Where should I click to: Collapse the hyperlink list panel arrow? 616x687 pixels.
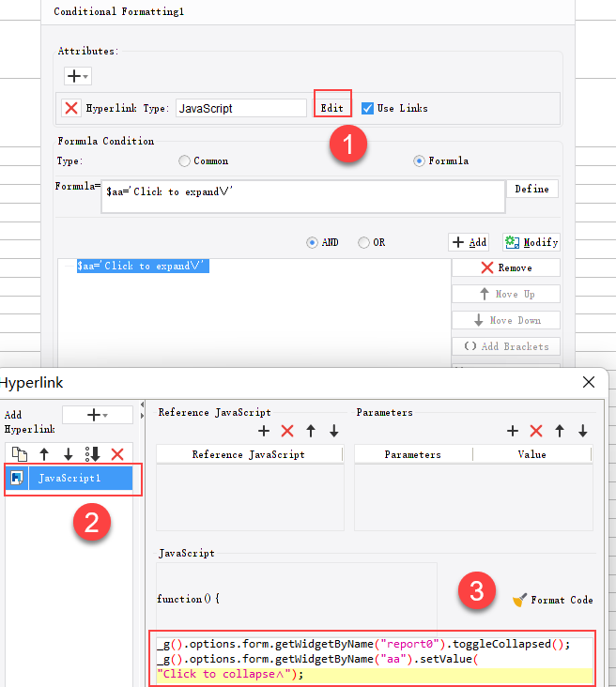(142, 405)
